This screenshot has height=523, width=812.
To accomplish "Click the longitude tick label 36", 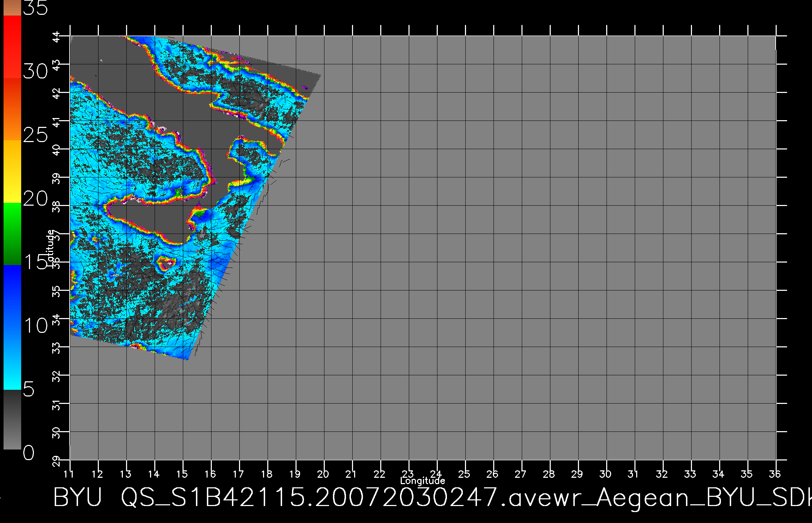I will coord(775,474).
